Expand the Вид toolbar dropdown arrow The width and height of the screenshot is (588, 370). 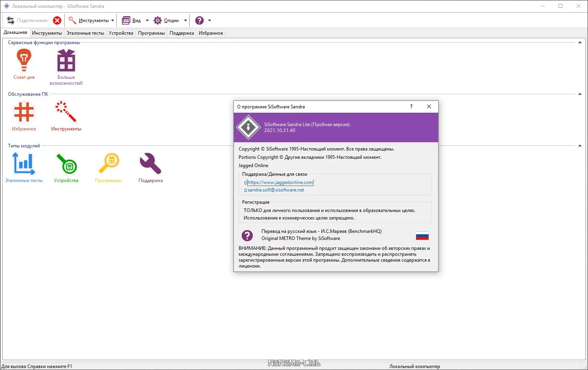[x=147, y=20]
